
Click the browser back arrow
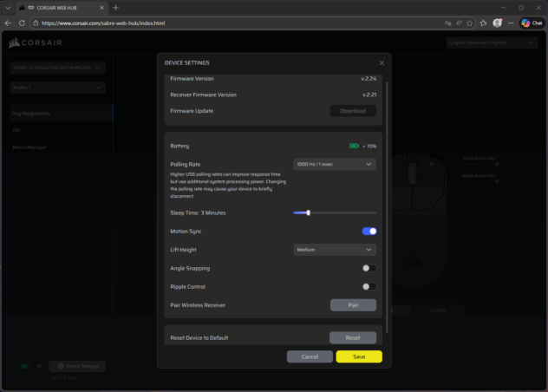pos(9,23)
